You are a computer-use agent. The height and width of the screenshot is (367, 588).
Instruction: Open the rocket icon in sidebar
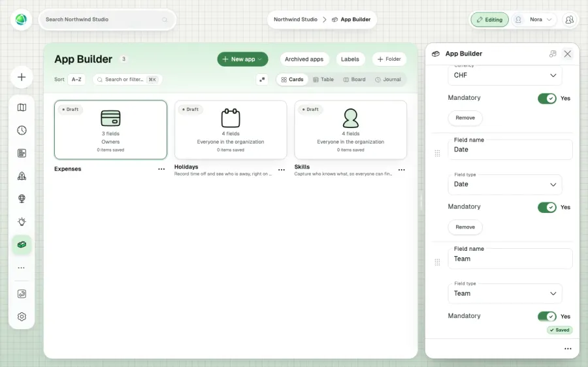pyautogui.click(x=22, y=176)
